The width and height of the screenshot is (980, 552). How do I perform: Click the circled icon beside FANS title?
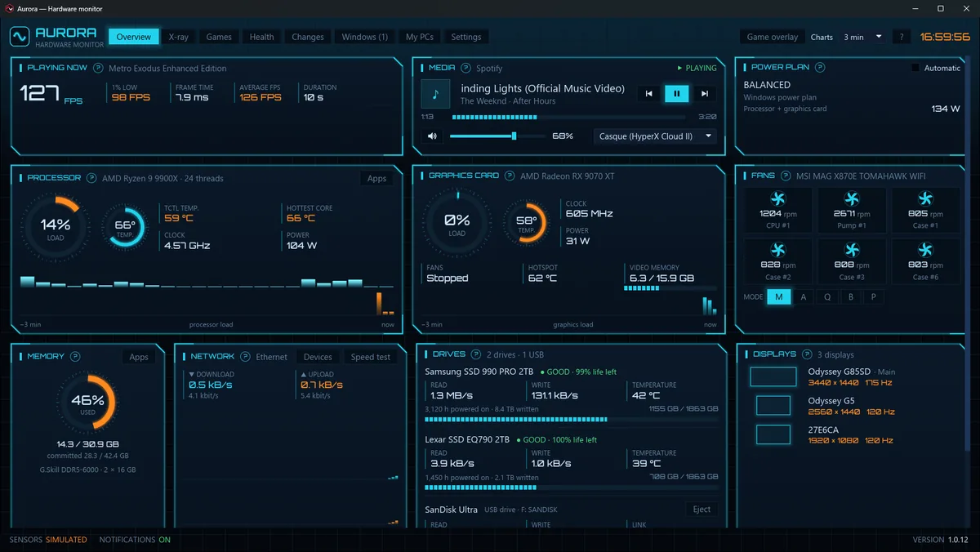click(786, 176)
